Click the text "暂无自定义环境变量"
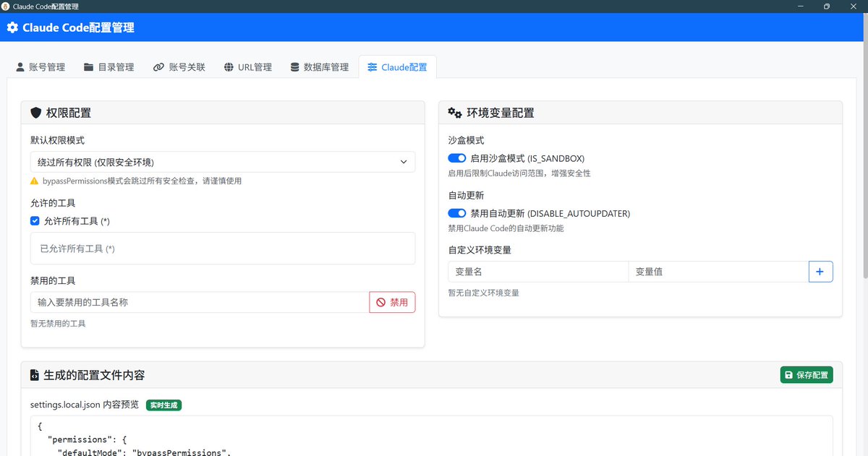868x456 pixels. 483,293
